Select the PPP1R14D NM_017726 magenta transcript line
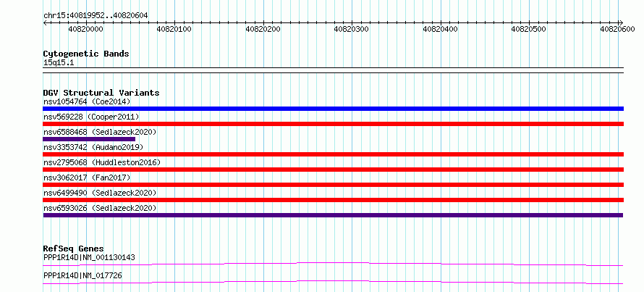 pyautogui.click(x=333, y=282)
